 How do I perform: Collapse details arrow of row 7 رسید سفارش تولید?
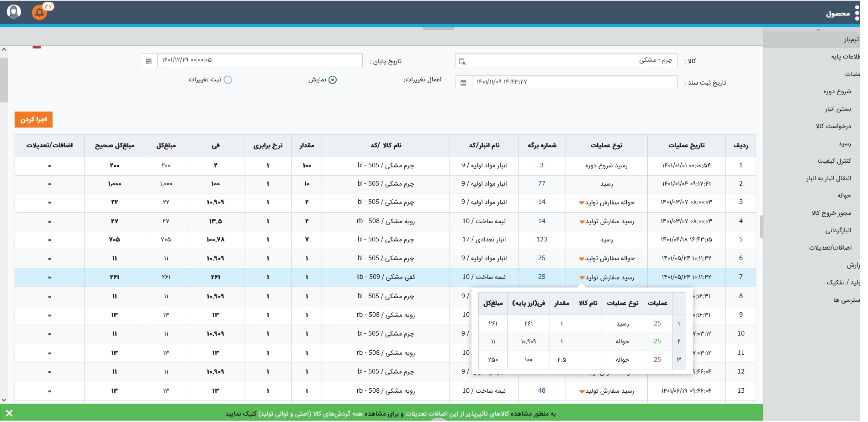[582, 278]
